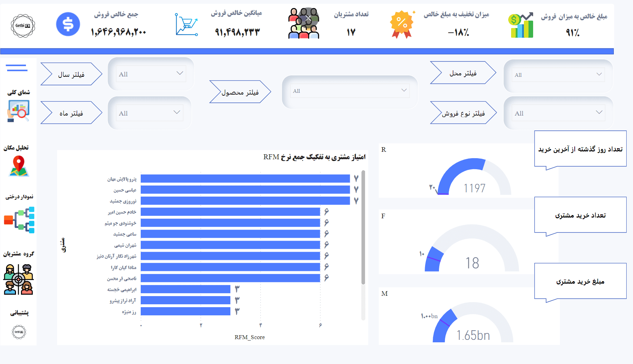This screenshot has width=633, height=364.
Task: Click the shopping cart chart icon
Action: 187,25
